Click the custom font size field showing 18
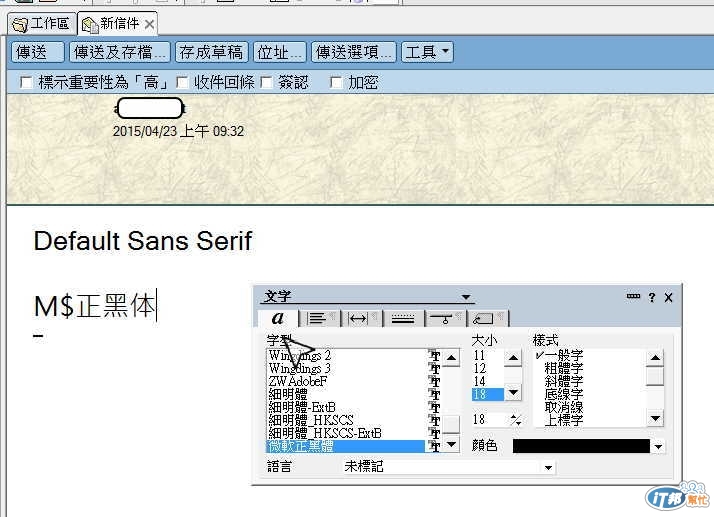Viewport: 714px width, 517px height. tap(489, 419)
